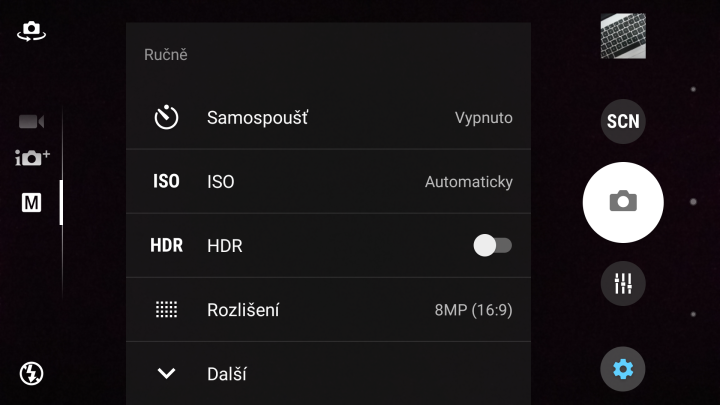Change ISO Automaticky value

pyautogui.click(x=468, y=182)
